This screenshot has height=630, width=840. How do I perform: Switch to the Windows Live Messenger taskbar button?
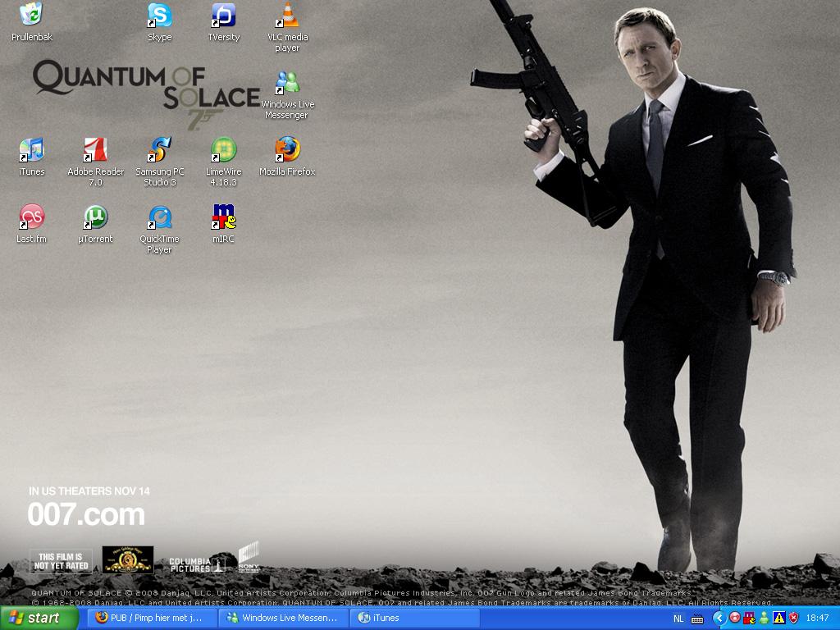[x=284, y=619]
